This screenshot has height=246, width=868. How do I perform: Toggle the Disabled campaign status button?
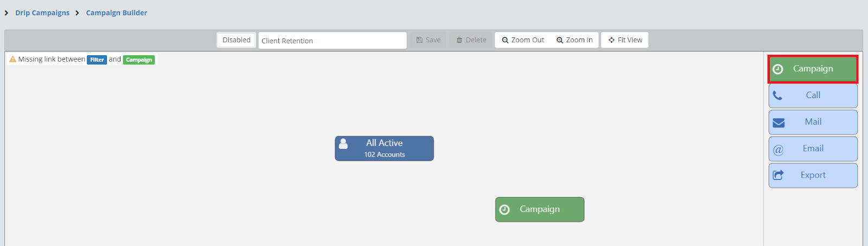237,40
